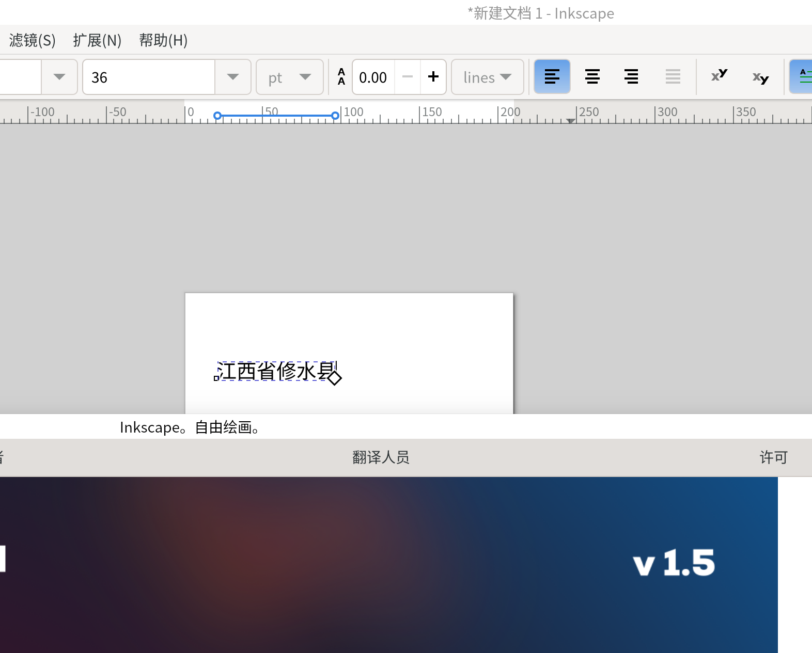Open the 滤镜(S) filters menu

(x=32, y=40)
